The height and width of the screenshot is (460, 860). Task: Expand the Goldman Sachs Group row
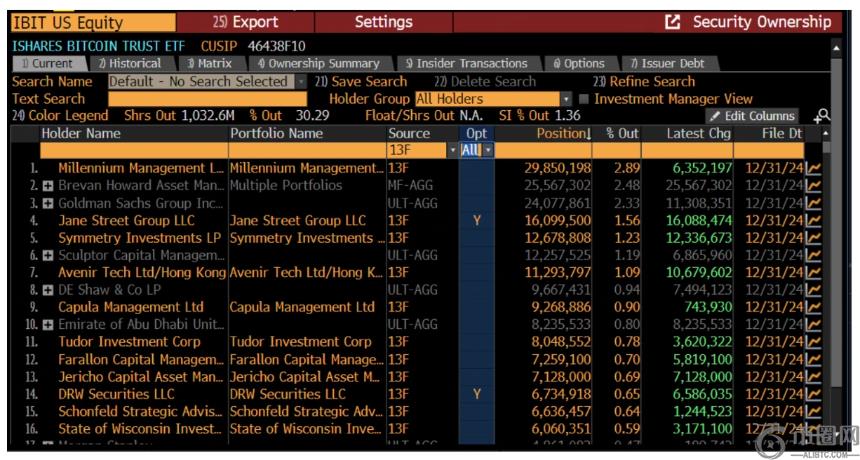pyautogui.click(x=48, y=203)
